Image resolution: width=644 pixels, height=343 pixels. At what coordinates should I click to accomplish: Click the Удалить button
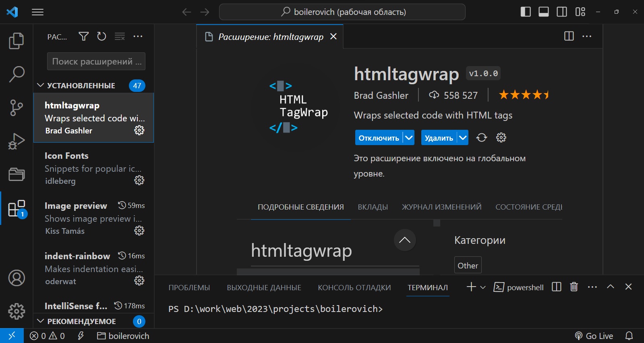pos(439,138)
